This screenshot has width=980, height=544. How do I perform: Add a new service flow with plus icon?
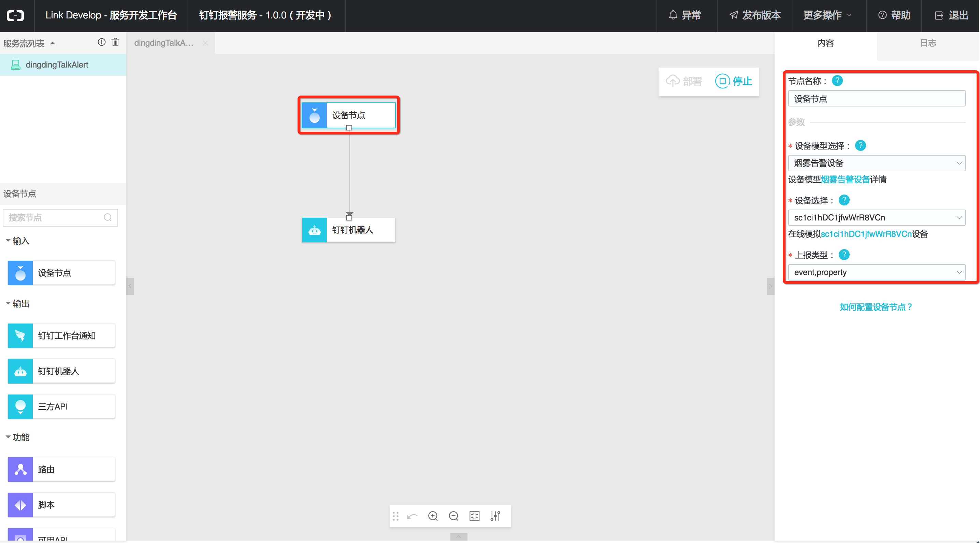tap(102, 42)
